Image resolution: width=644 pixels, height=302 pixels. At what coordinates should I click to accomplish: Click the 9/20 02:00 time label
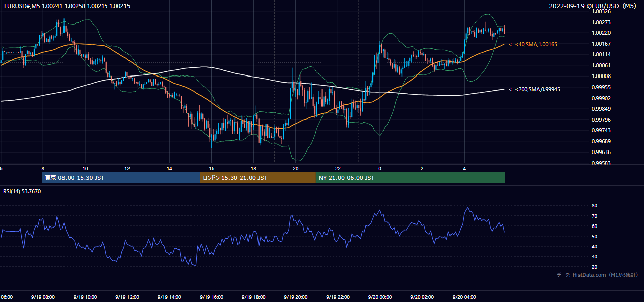tap(422, 297)
